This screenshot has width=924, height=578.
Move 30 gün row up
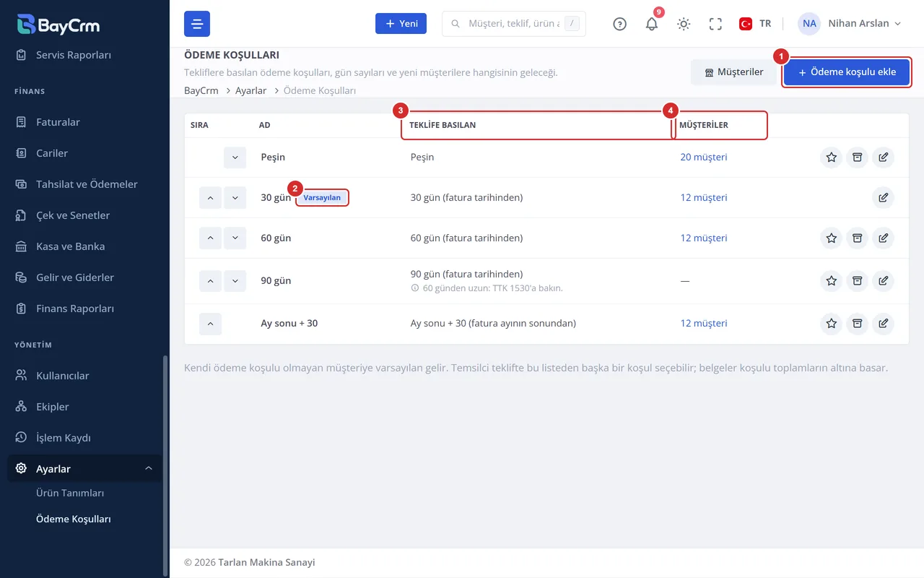(x=210, y=197)
